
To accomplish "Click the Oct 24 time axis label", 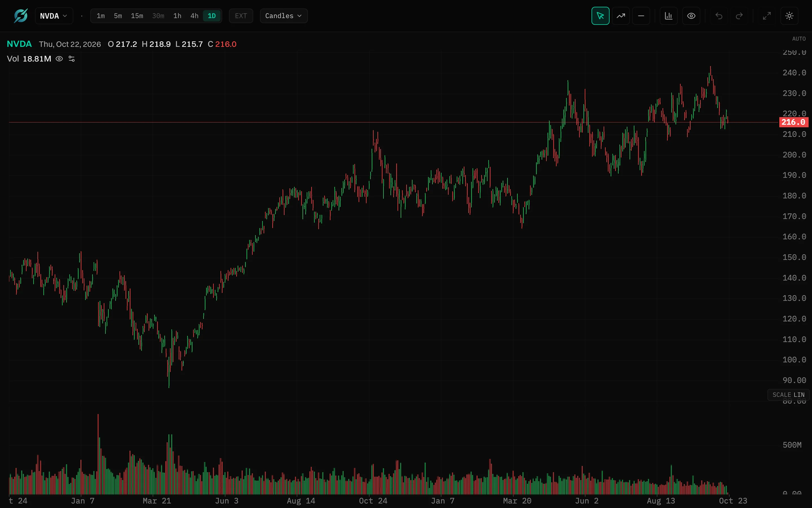I will 373,501.
